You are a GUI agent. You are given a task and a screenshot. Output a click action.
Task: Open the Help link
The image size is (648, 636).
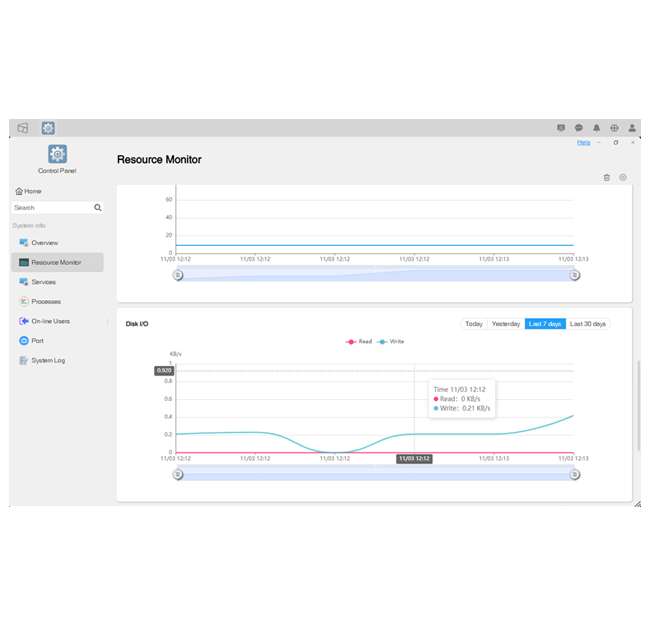point(583,142)
